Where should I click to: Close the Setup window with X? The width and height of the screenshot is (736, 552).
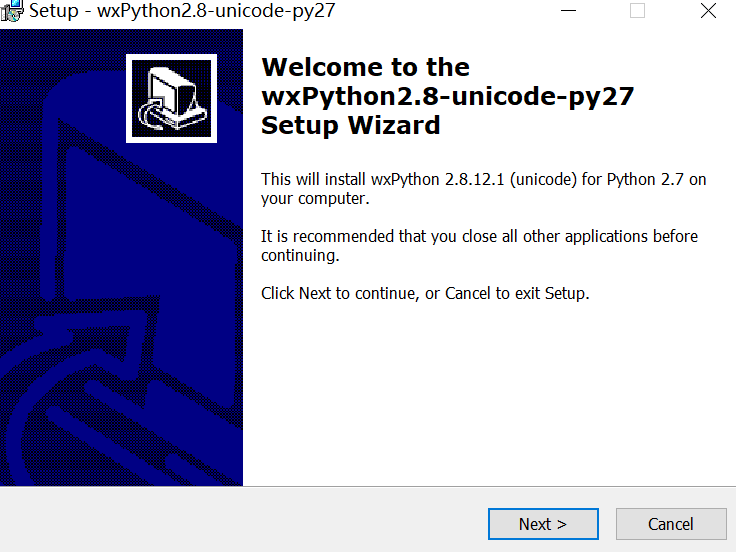(x=708, y=10)
